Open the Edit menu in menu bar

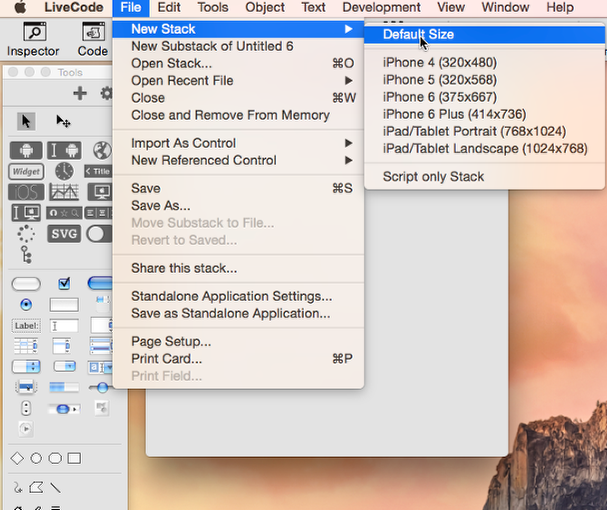pyautogui.click(x=169, y=7)
